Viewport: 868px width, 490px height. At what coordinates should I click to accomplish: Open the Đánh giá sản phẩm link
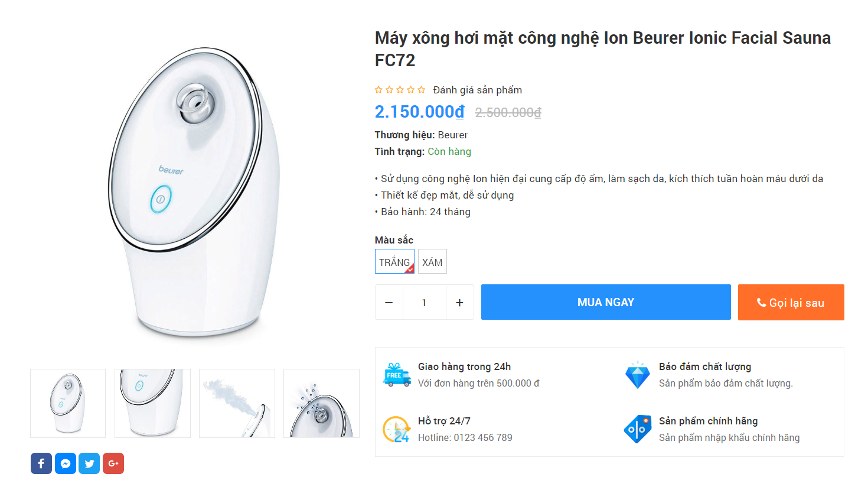point(477,90)
